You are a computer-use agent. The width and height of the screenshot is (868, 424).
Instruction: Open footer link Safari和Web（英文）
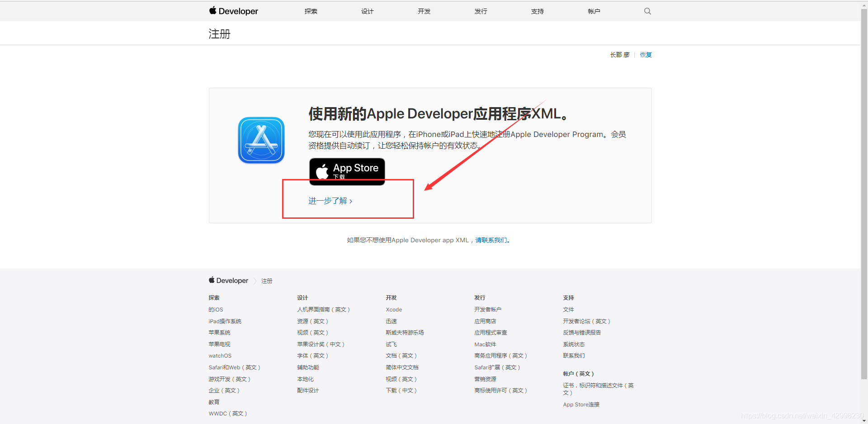pos(234,367)
